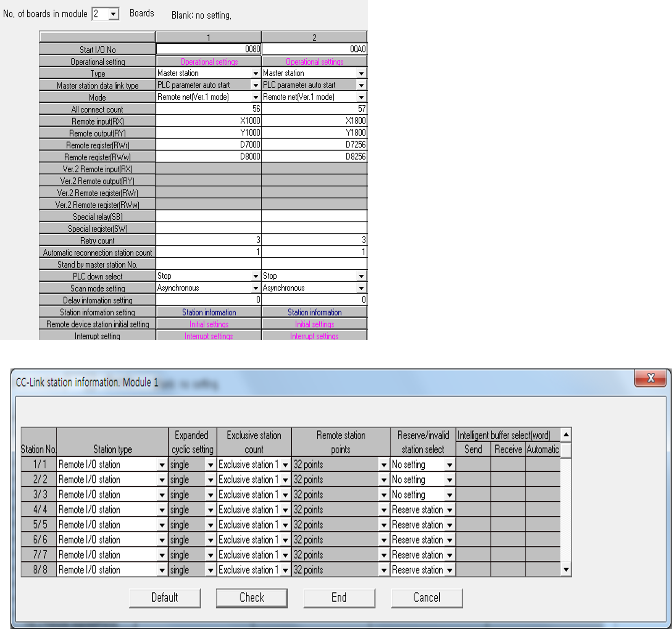Screen dimensions: 672x629
Task: Expand Master station data link type for board 1
Action: click(256, 85)
